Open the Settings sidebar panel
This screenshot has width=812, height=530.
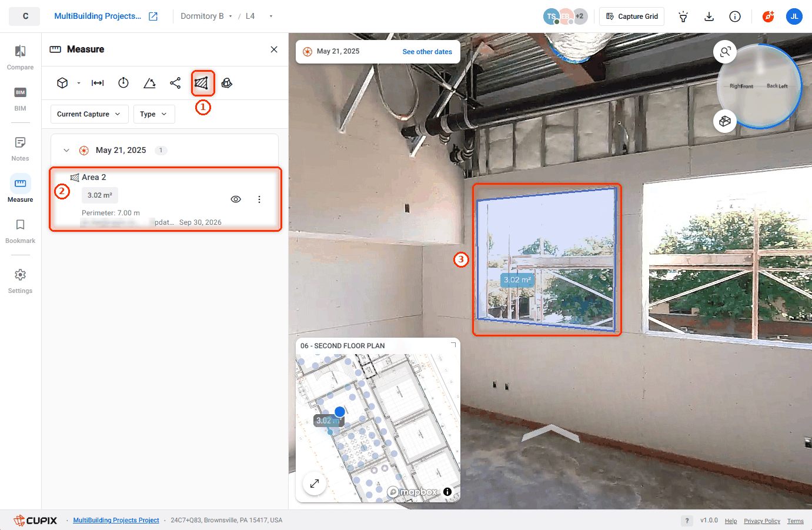[x=21, y=281]
